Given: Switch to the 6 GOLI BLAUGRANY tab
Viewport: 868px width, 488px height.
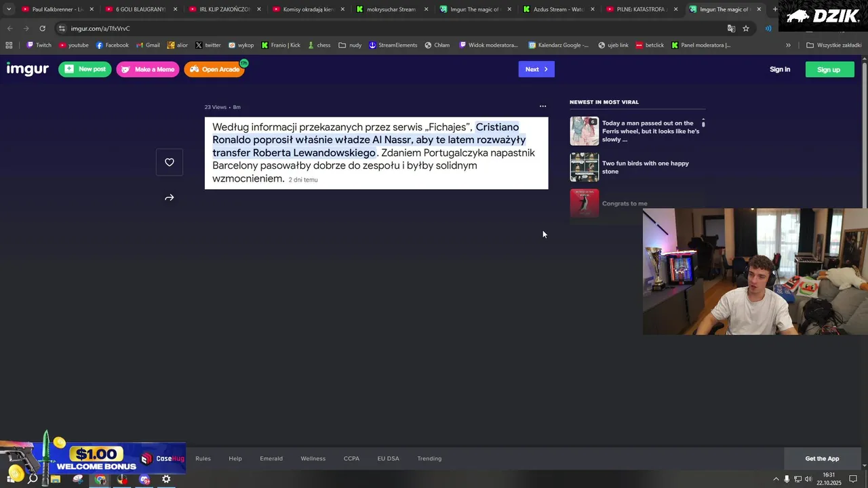Looking at the screenshot, I should [x=140, y=9].
